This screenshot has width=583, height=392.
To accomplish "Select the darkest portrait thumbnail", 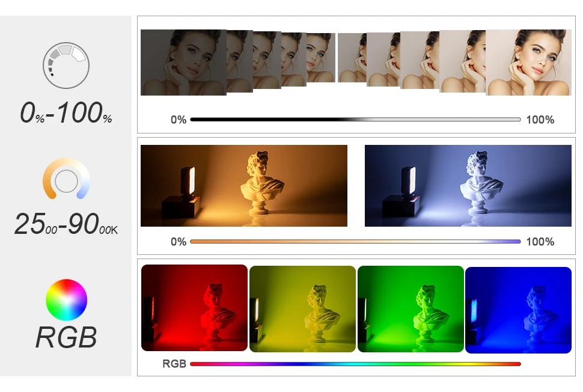I will point(183,63).
